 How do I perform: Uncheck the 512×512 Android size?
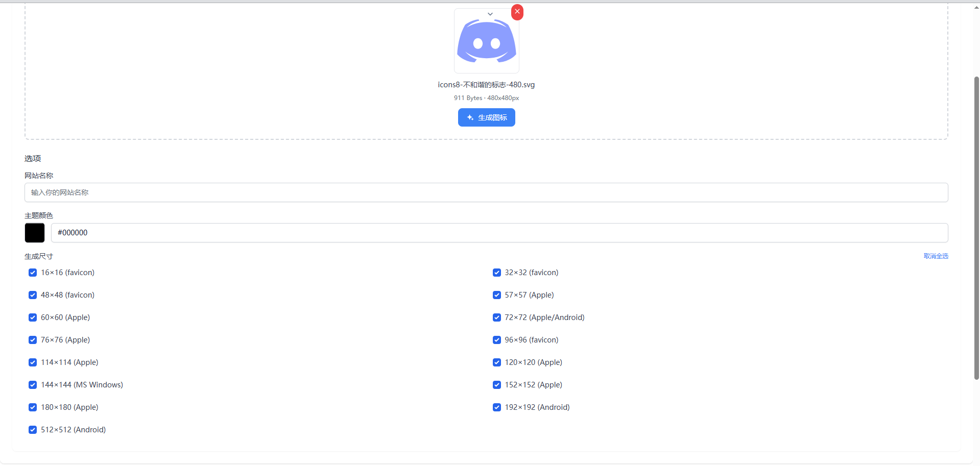click(33, 430)
